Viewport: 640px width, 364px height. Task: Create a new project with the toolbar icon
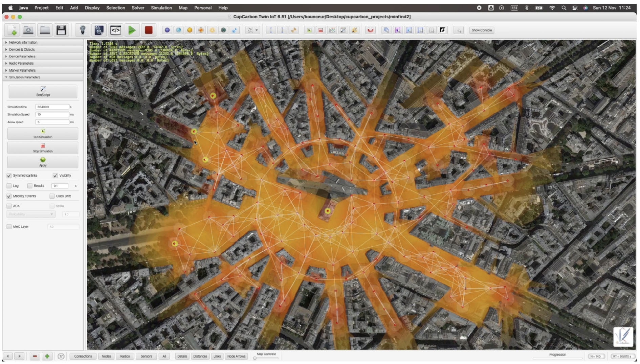(x=13, y=30)
